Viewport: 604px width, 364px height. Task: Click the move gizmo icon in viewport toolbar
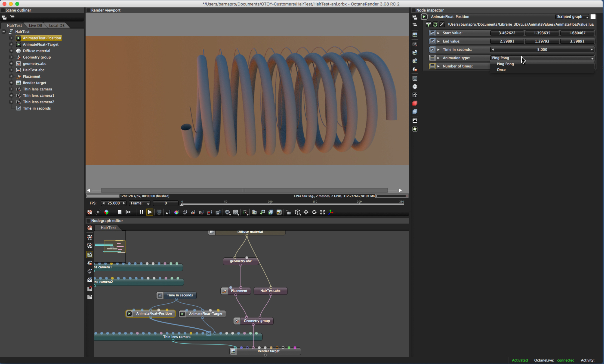click(x=306, y=212)
